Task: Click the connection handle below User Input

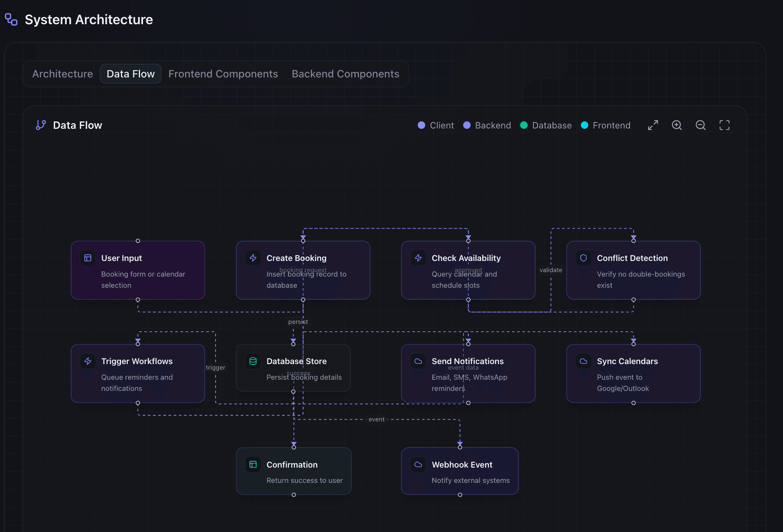Action: tap(138, 300)
